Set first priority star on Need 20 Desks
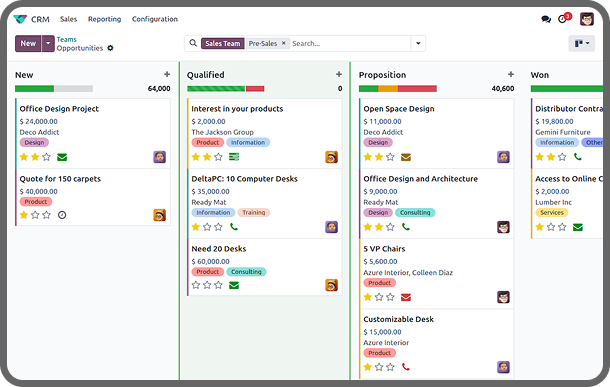This screenshot has height=387, width=610. pos(196,285)
